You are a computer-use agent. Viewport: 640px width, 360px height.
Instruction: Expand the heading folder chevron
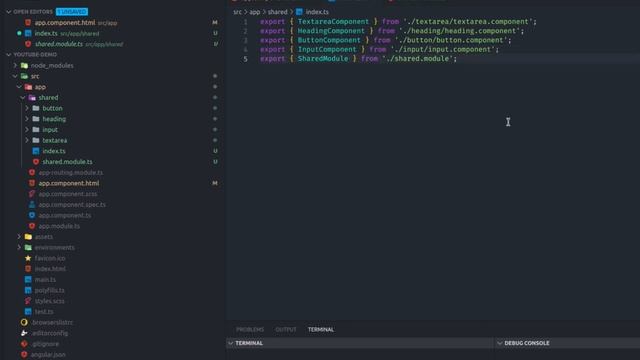coord(27,119)
